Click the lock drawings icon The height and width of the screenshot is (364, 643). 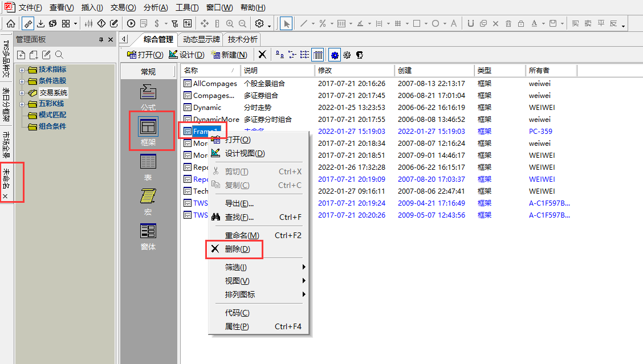[x=521, y=23]
